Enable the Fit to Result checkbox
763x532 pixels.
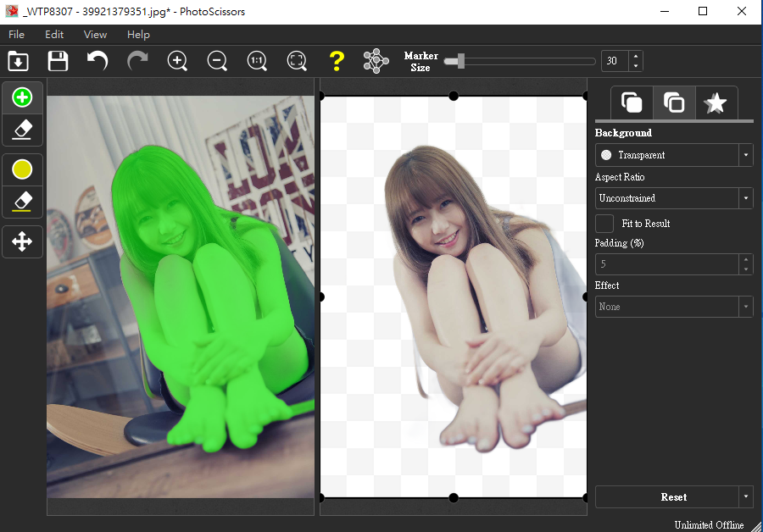pyautogui.click(x=604, y=224)
